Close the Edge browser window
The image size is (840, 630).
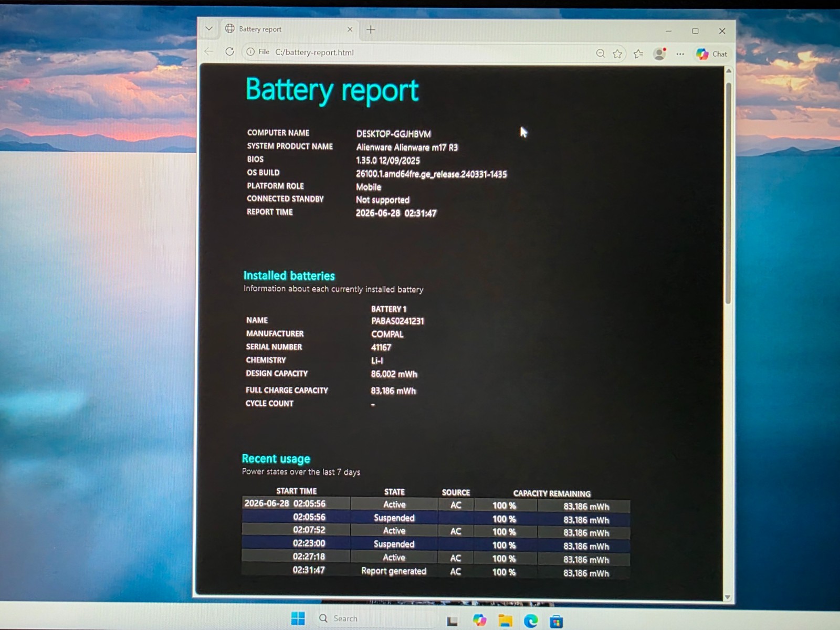coord(722,31)
